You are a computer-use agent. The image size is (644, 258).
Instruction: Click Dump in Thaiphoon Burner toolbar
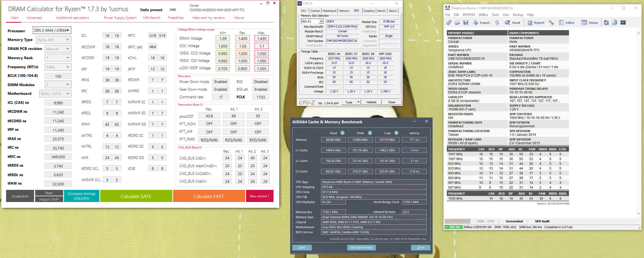pyautogui.click(x=590, y=23)
